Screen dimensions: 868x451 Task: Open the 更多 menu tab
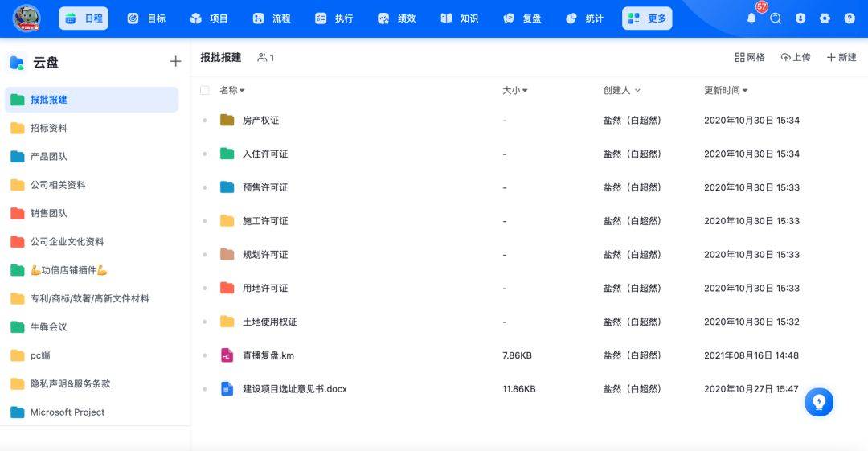(647, 18)
